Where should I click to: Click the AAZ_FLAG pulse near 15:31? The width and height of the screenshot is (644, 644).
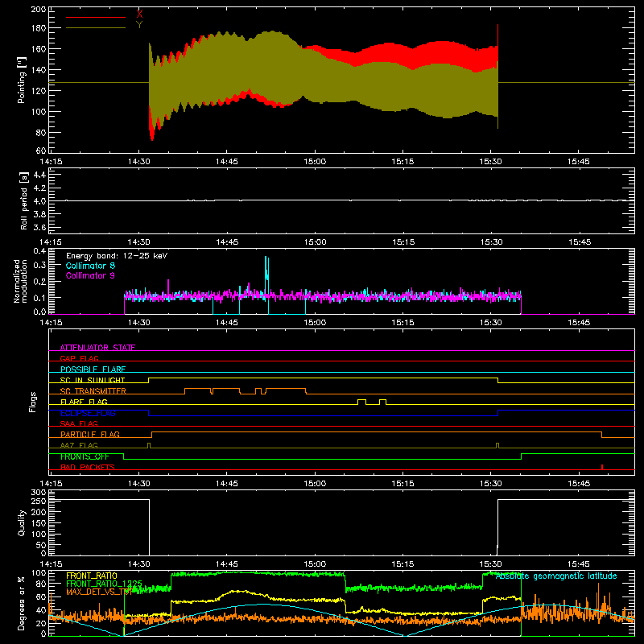(497, 445)
